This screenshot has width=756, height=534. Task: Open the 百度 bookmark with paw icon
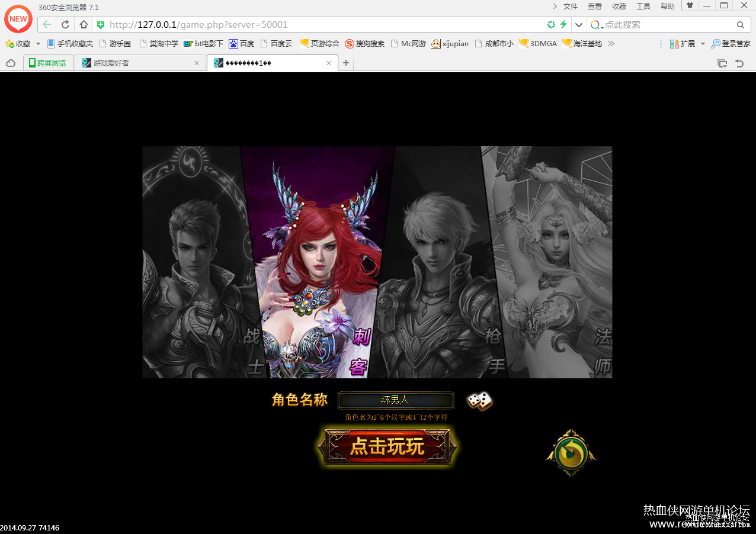241,44
